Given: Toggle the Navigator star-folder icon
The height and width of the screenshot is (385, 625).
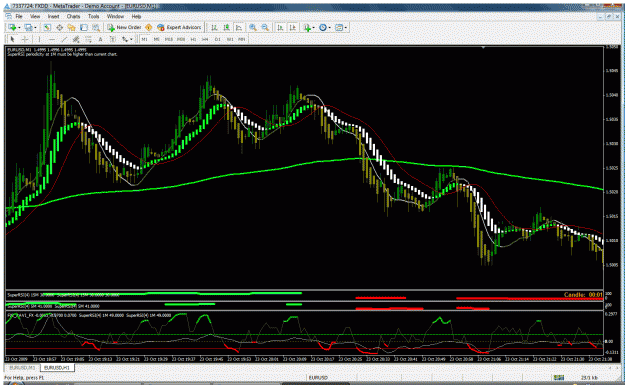Looking at the screenshot, I should [71, 28].
